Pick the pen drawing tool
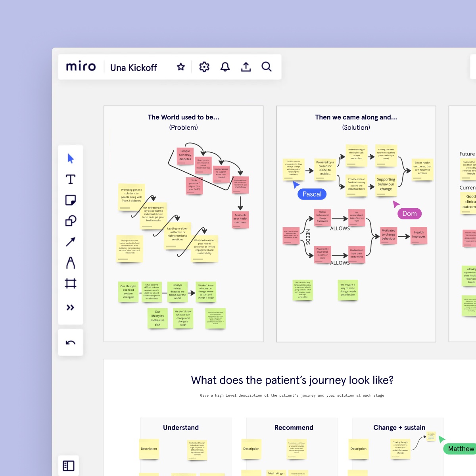Image resolution: width=476 pixels, height=476 pixels. pyautogui.click(x=71, y=263)
